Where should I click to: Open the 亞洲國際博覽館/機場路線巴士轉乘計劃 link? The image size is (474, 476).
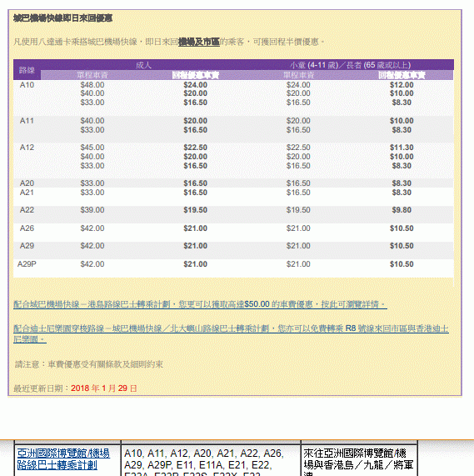63,459
